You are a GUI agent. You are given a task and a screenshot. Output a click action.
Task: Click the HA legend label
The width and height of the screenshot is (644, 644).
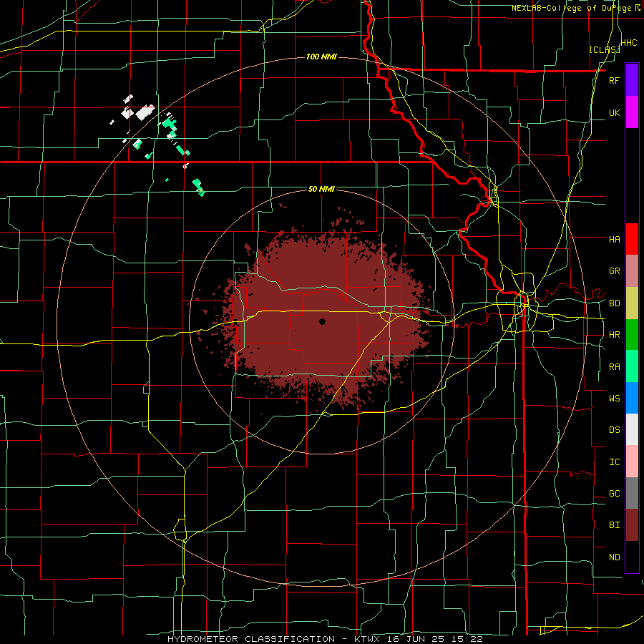coord(614,239)
